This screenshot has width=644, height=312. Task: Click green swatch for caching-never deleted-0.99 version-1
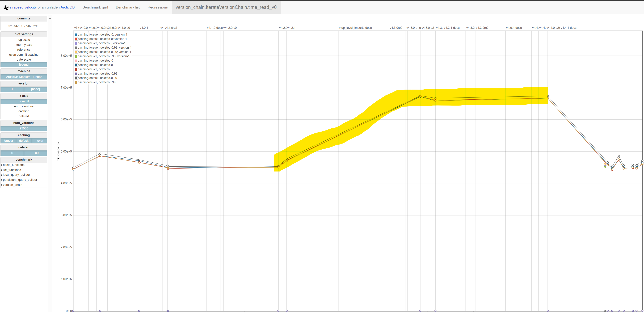coord(76,57)
